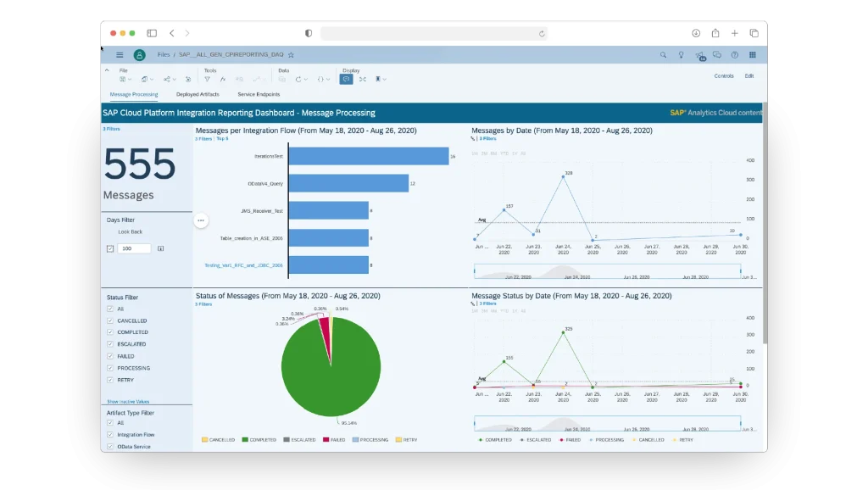
Task: Open the 3 Filters link above 555
Action: click(x=111, y=129)
